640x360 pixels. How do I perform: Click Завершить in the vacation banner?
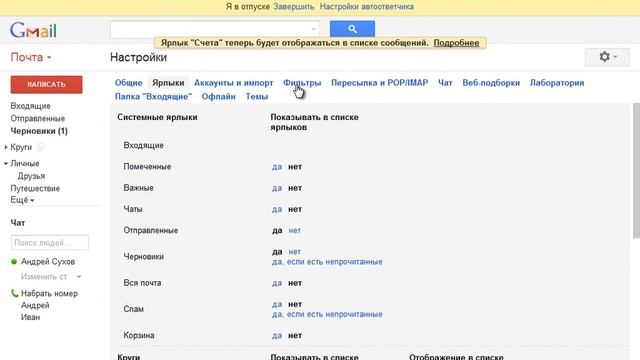point(294,7)
